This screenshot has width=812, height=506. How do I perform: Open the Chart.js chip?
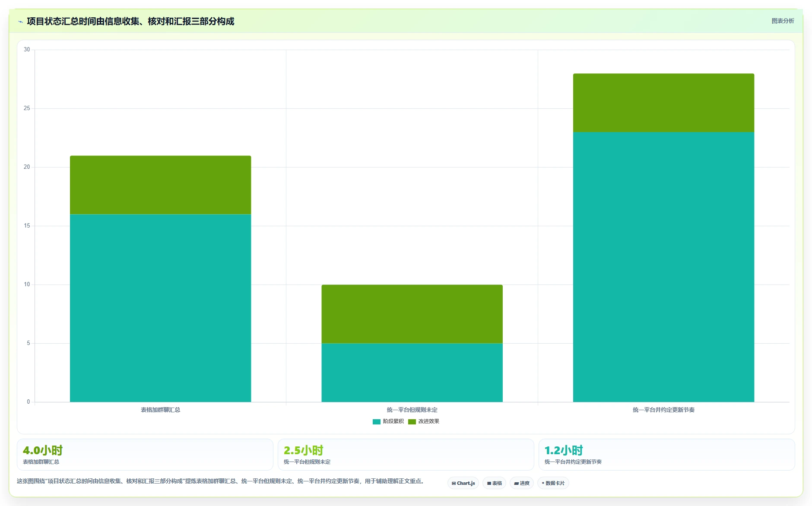pos(463,483)
